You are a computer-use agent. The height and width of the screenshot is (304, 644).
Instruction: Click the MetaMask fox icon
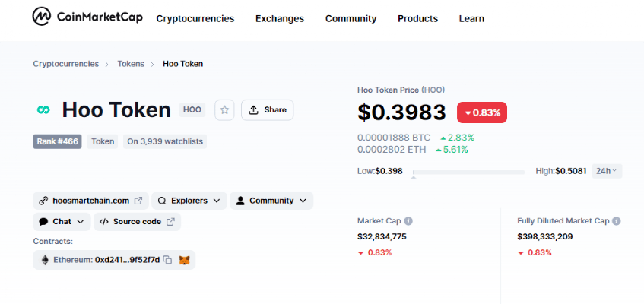click(184, 260)
